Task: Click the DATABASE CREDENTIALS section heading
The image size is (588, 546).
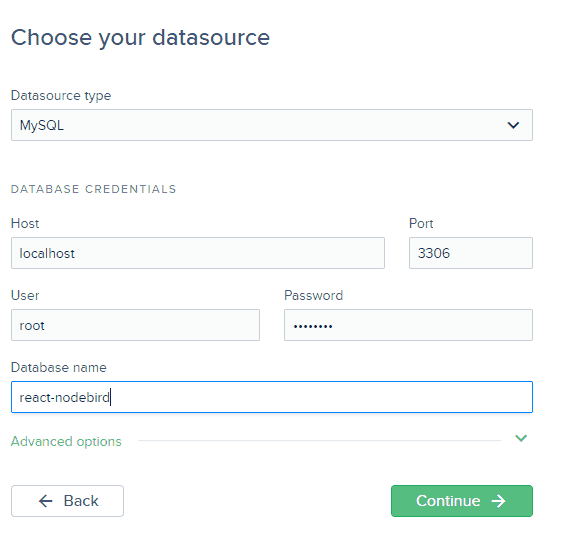Action: point(94,189)
